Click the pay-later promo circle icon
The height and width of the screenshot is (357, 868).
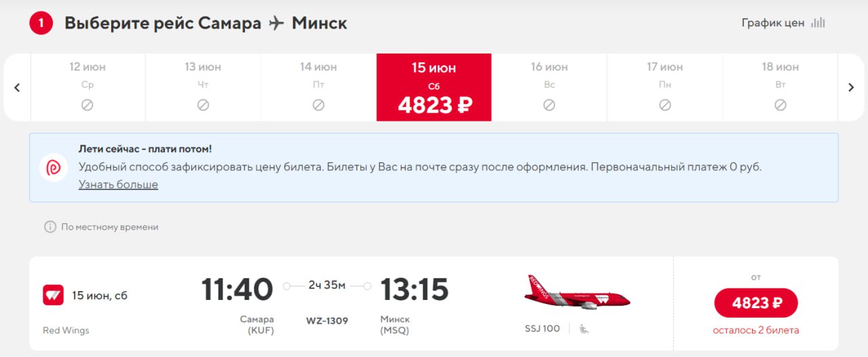point(54,168)
